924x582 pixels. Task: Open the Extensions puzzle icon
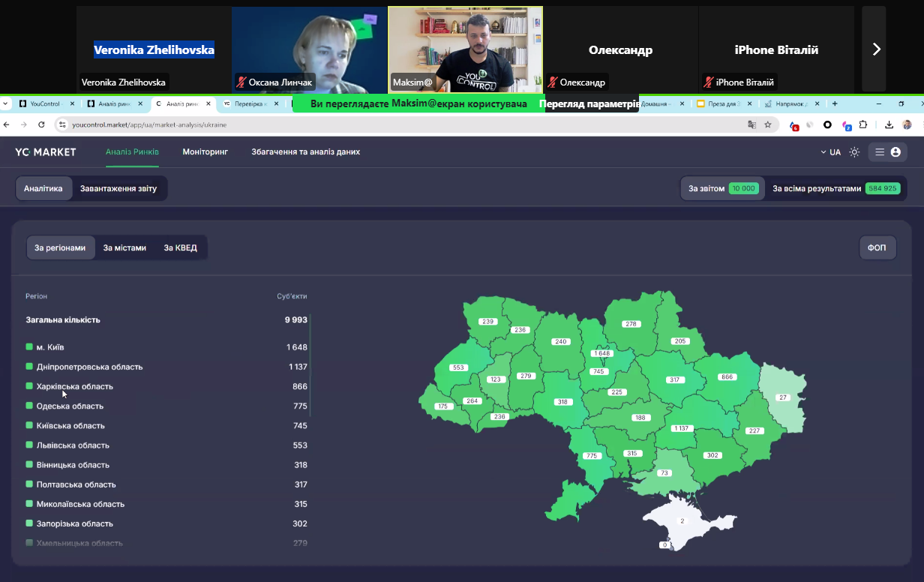pyautogui.click(x=863, y=124)
